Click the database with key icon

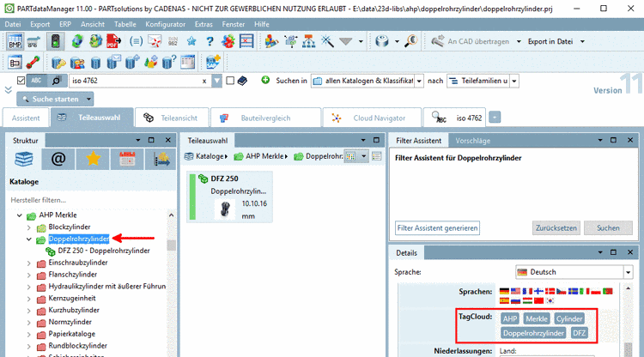[x=58, y=63]
